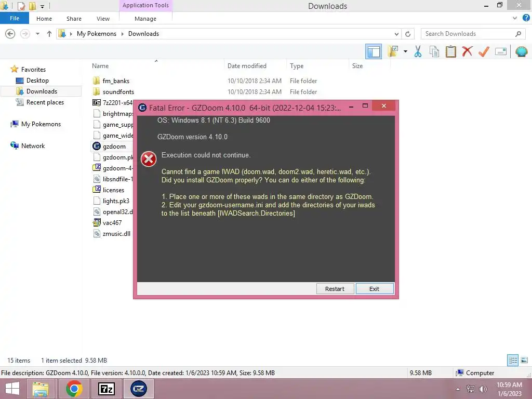Select the fm_banks folder
Screen dimensions: 532x399
(x=116, y=81)
